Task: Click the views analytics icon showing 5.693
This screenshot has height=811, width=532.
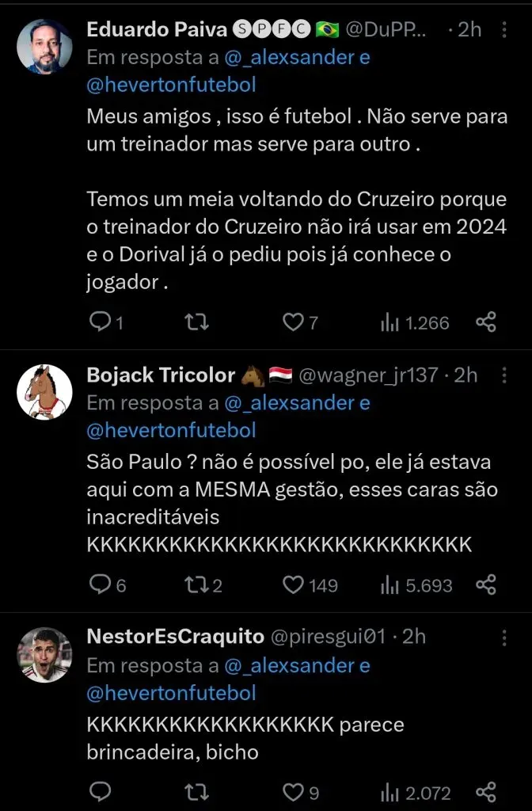Action: (389, 584)
